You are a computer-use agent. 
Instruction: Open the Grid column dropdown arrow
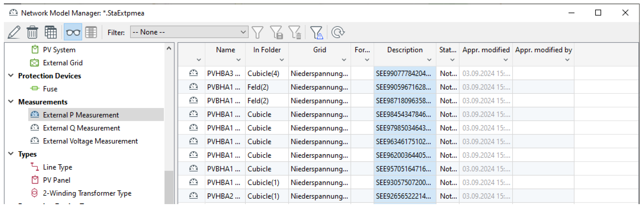[x=344, y=60]
